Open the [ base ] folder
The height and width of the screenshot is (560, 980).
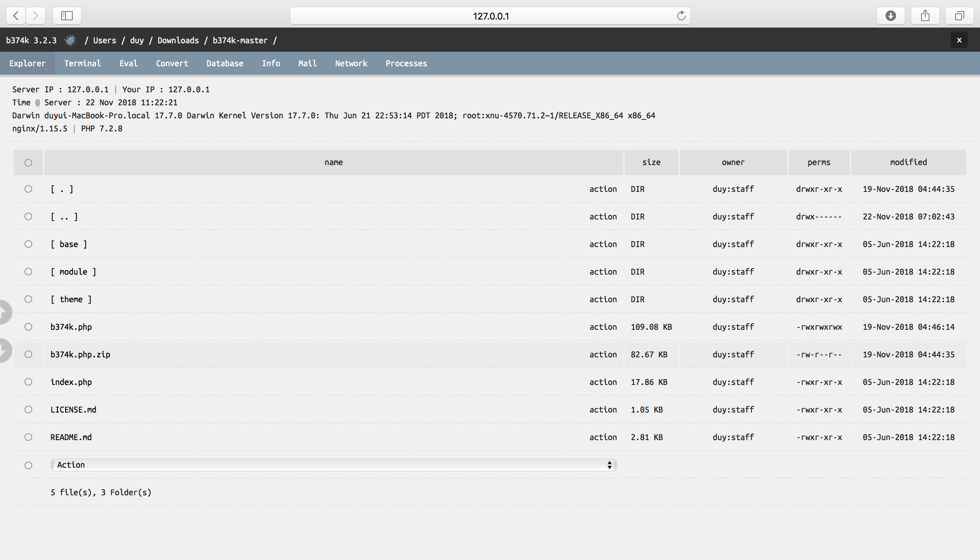pyautogui.click(x=69, y=244)
